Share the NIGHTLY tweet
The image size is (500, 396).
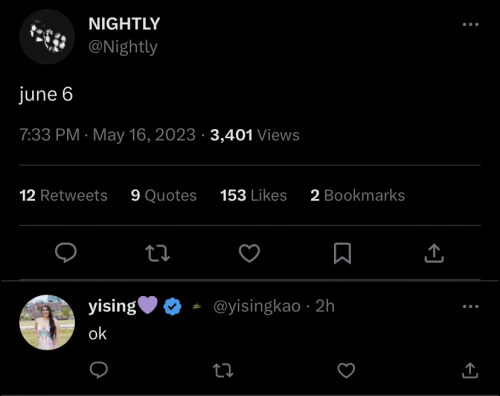click(434, 253)
